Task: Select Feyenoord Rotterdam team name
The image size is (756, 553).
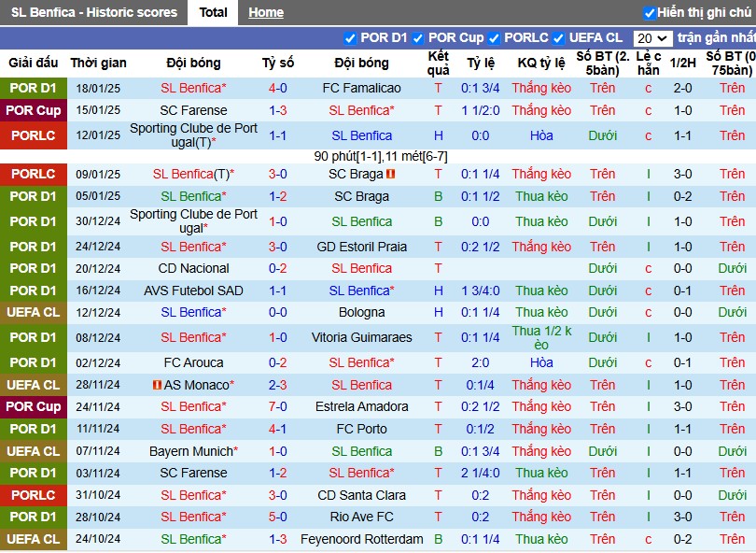Action: pyautogui.click(x=361, y=539)
